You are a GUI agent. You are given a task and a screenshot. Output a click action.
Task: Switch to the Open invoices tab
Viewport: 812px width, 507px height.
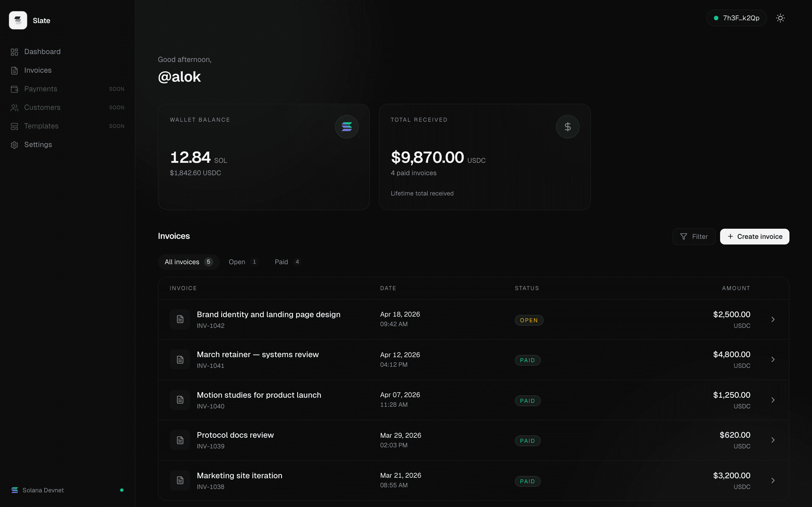point(242,262)
